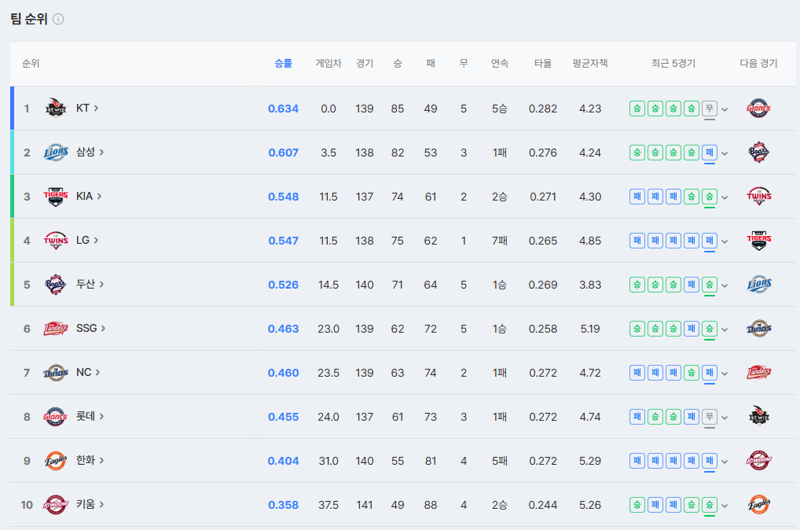This screenshot has width=800, height=530.
Task: Open the LG team page link
Action: (x=87, y=240)
